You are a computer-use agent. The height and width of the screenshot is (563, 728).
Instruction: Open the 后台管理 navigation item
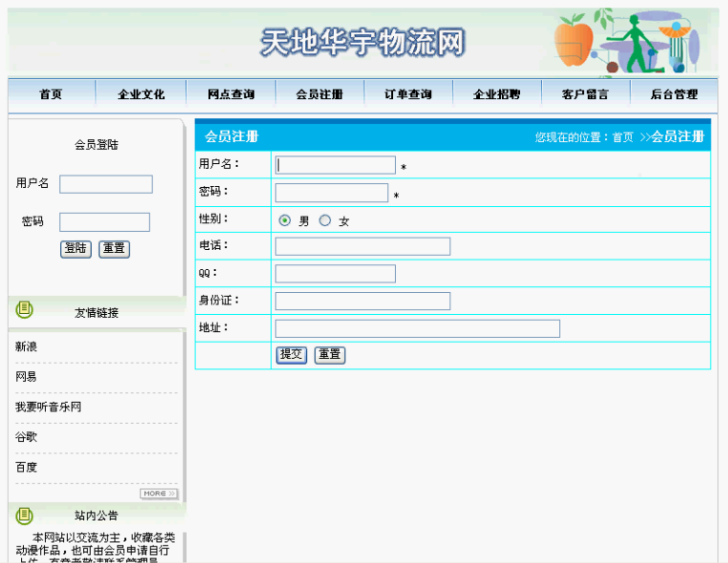pos(675,94)
